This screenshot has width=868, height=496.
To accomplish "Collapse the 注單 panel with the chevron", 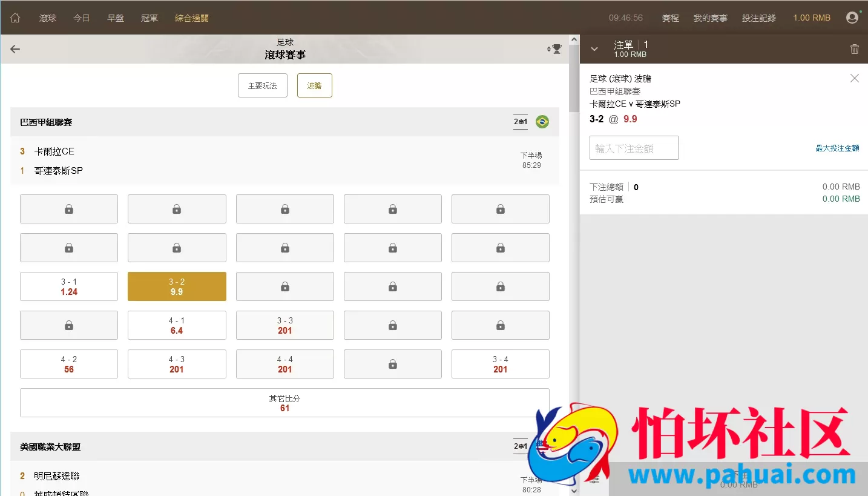I will (x=594, y=48).
